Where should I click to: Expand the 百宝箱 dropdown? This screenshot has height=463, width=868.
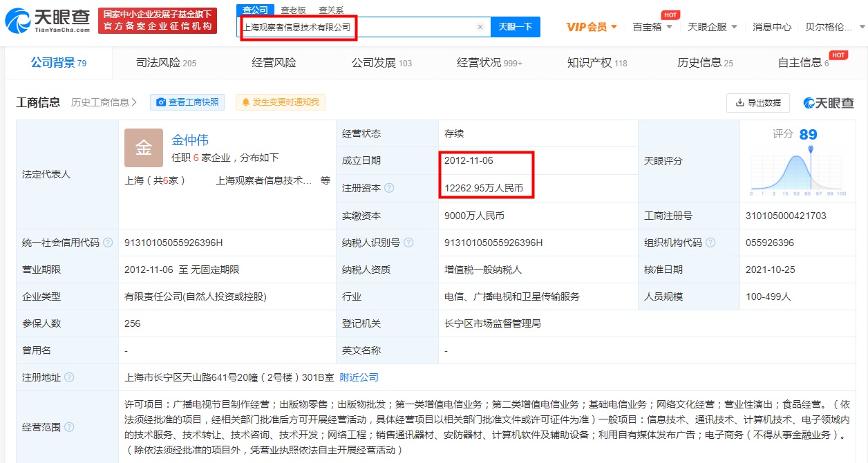pos(652,27)
